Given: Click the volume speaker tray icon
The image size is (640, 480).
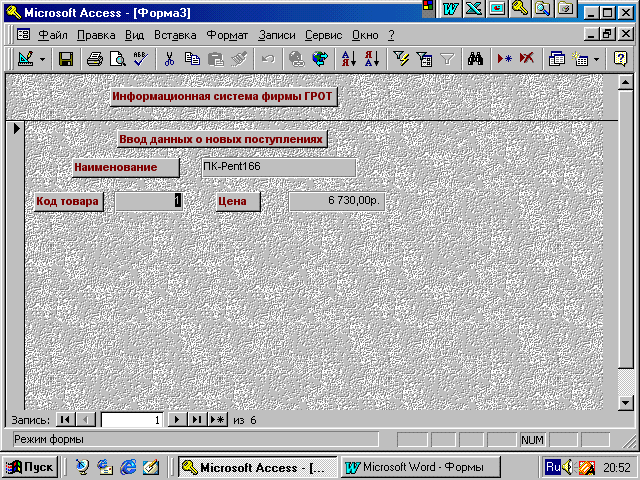Looking at the screenshot, I should point(568,467).
